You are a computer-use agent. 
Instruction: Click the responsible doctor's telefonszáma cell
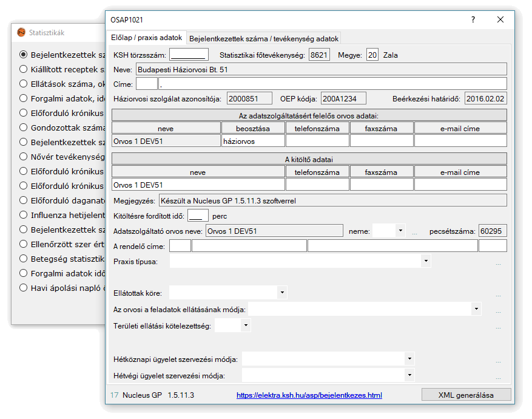(317, 141)
